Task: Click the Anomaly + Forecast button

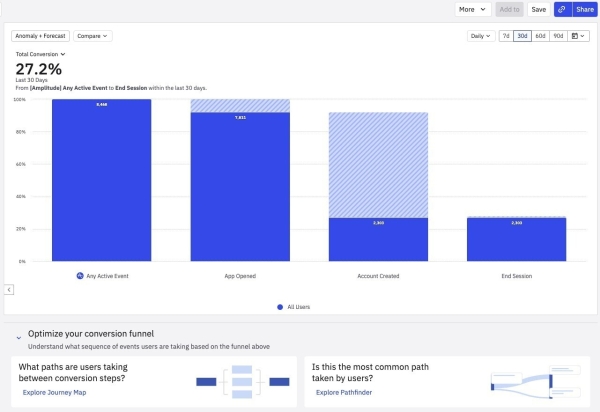Action: click(x=40, y=36)
